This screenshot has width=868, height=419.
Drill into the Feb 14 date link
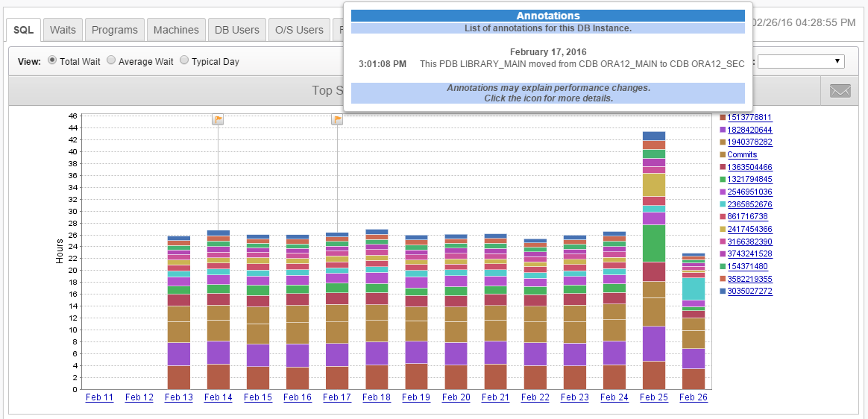(218, 397)
